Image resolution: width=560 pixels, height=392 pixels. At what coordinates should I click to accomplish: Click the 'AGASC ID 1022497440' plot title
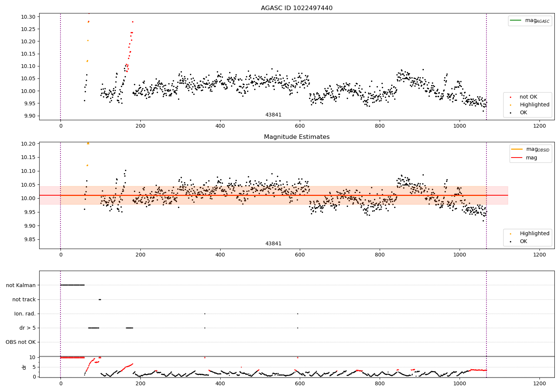click(x=296, y=8)
